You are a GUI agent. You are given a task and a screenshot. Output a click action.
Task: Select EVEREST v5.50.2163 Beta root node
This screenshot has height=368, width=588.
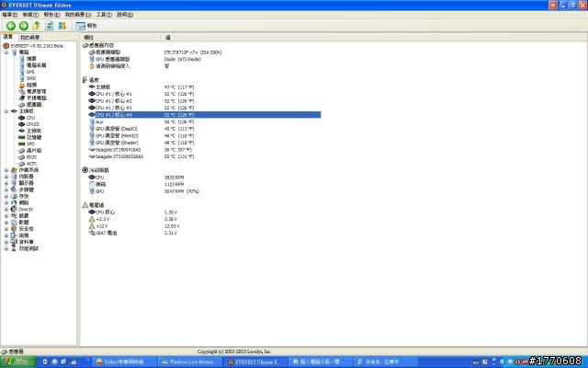click(37, 46)
